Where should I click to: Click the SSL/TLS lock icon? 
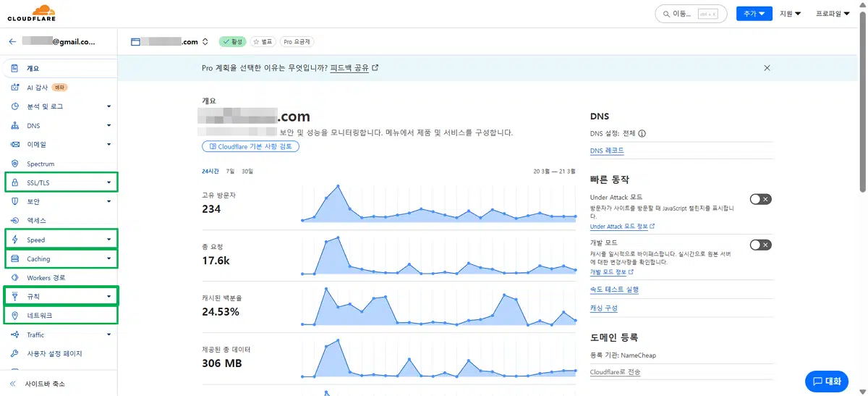[x=14, y=182]
